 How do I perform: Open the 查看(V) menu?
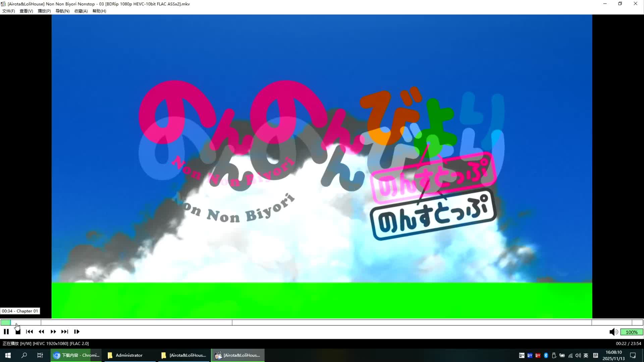pyautogui.click(x=26, y=11)
